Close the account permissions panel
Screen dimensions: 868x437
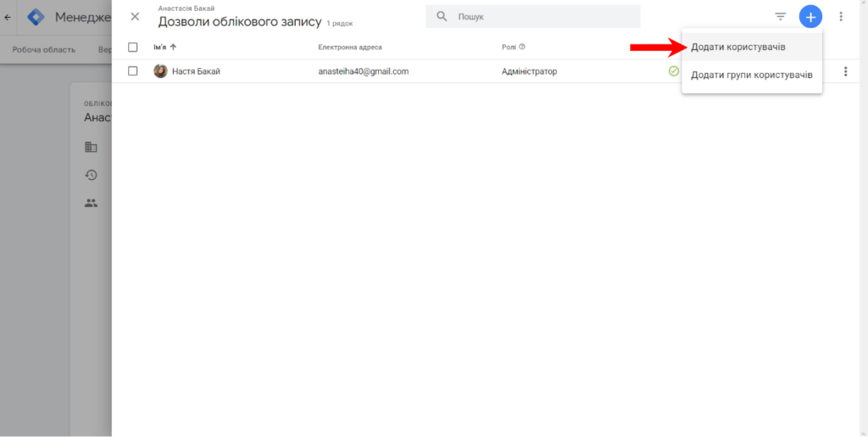point(135,16)
